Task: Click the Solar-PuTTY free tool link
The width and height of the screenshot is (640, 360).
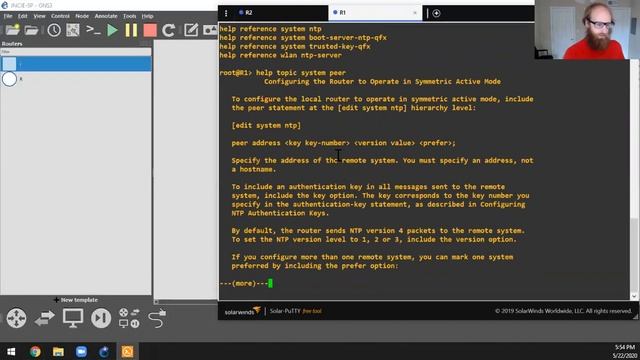Action: (x=296, y=311)
